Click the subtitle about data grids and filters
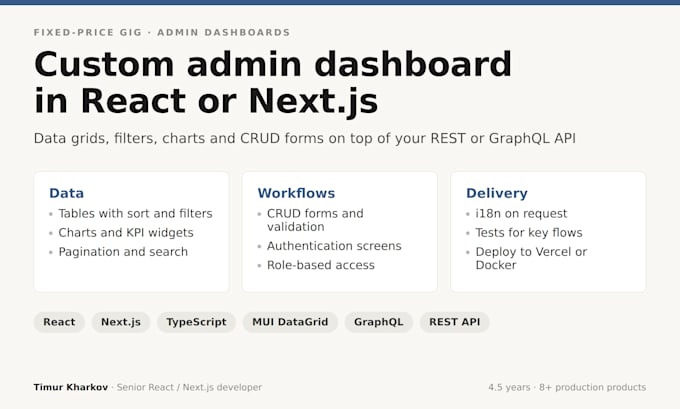Viewport: 680px width, 409px height. point(304,138)
